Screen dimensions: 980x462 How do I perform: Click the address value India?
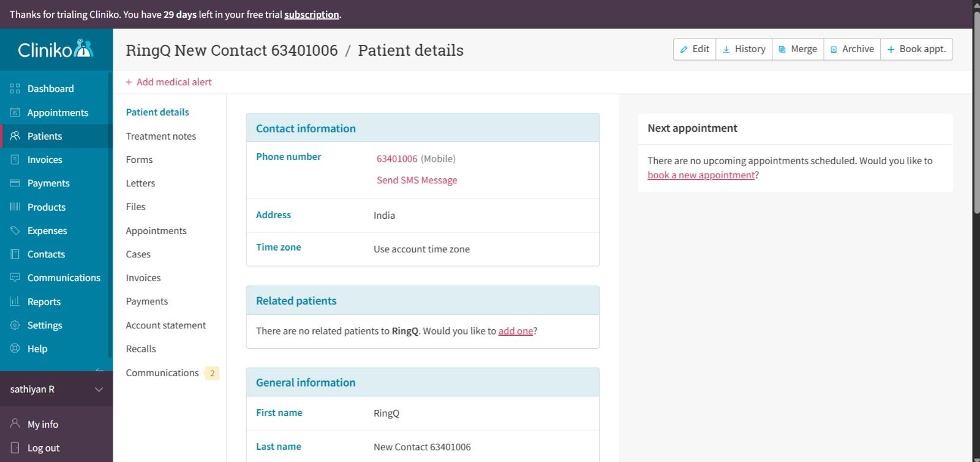(385, 216)
